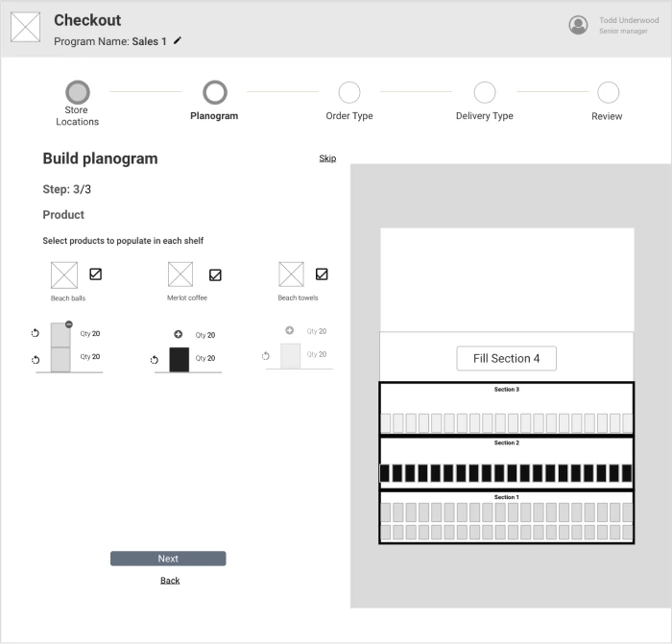
Task: Click the Step: 3/3 label
Action: (67, 189)
